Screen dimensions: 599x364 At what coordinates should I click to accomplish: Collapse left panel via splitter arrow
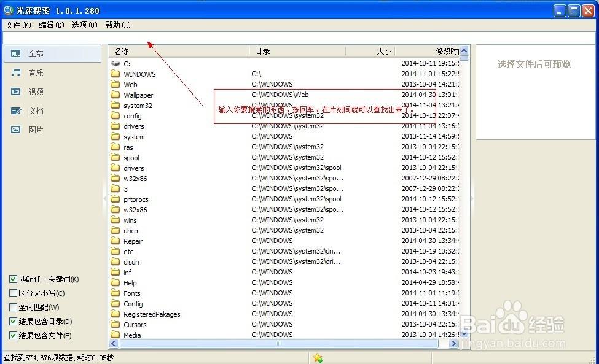click(104, 198)
